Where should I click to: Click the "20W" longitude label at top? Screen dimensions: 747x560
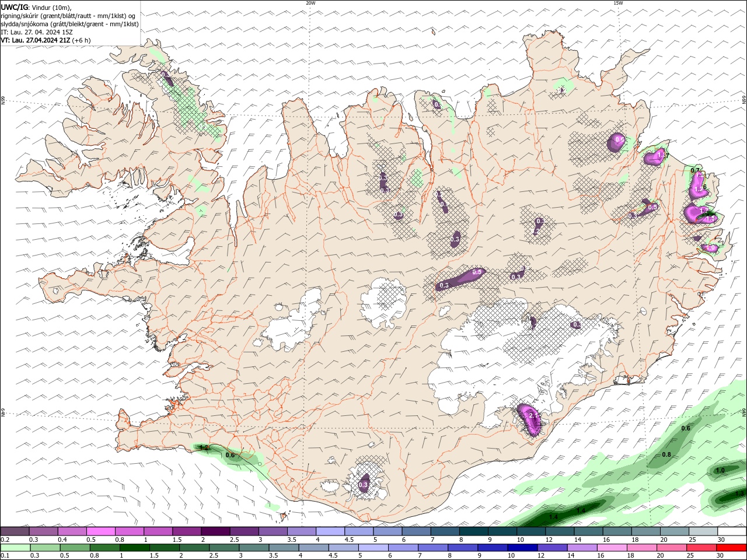point(310,3)
